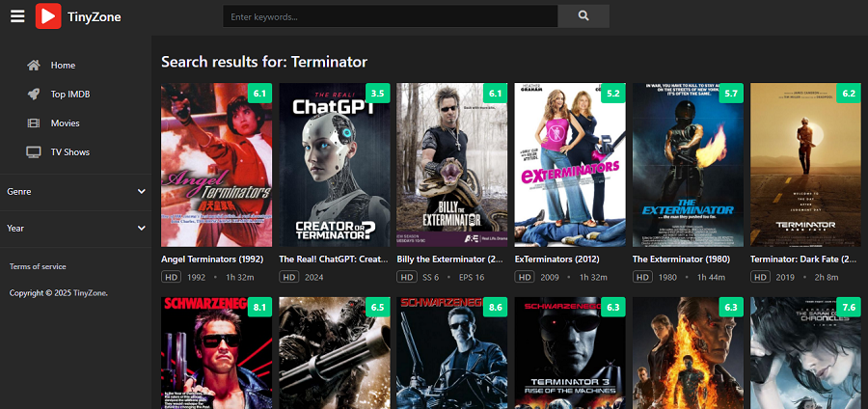This screenshot has height=409, width=868.
Task: Click the Top IMDB rocket icon
Action: [34, 95]
